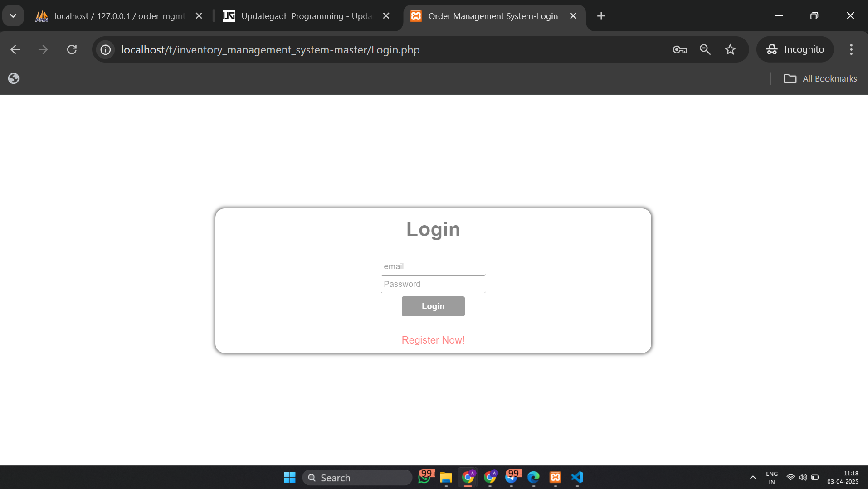Screen dimensions: 868x489
Task: Bookmark the page with the star icon
Action: [x=731, y=50]
